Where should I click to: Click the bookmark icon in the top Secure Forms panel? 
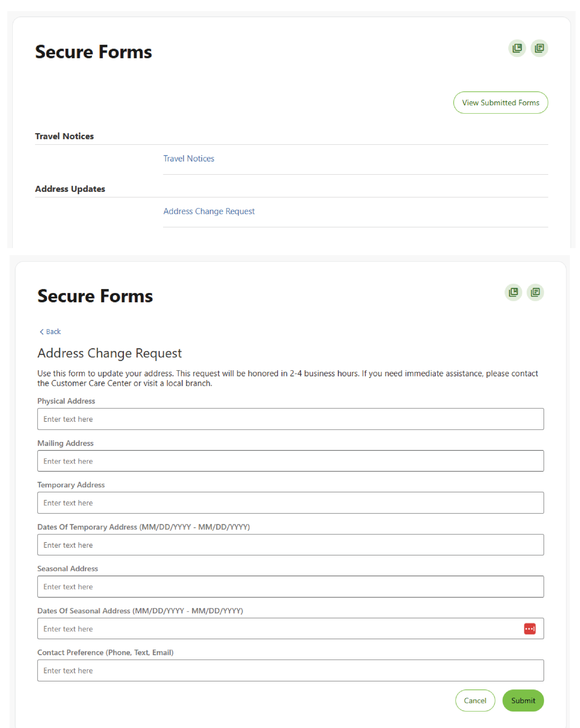click(x=517, y=48)
